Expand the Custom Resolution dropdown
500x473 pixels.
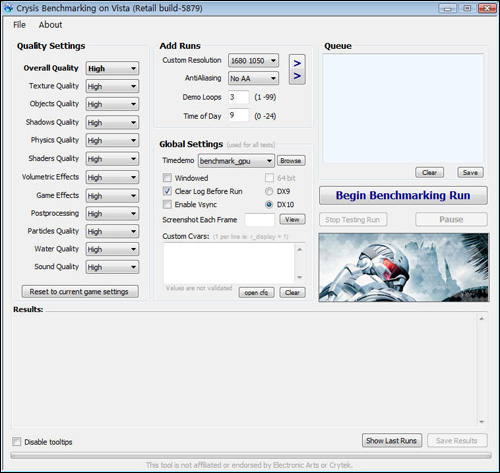[253, 61]
